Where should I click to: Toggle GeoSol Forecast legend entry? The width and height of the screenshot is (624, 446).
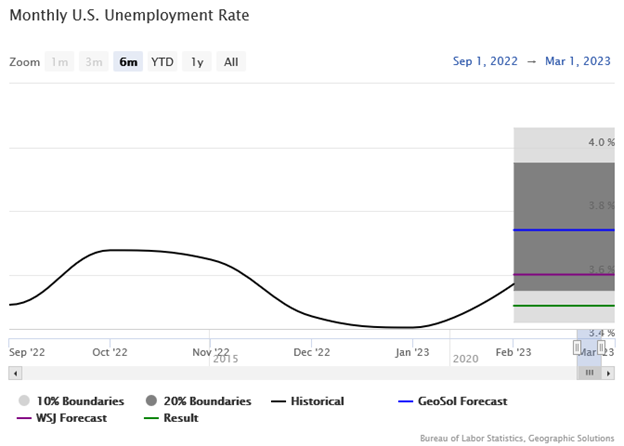coord(452,401)
